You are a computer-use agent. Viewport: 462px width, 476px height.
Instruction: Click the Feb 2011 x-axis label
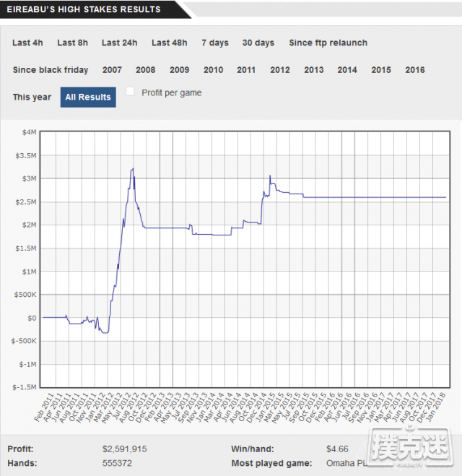pos(44,407)
